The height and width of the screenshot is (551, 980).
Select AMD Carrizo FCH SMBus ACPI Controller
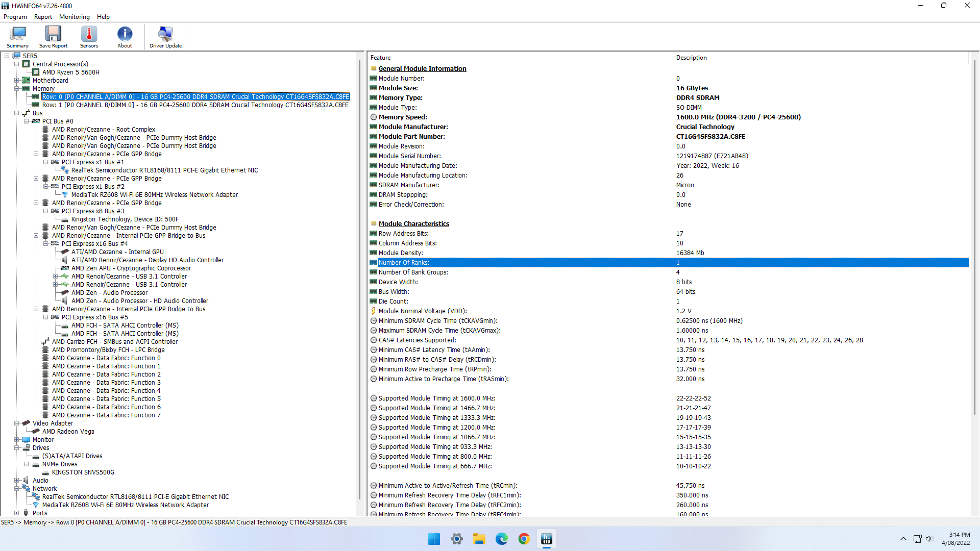tap(115, 342)
